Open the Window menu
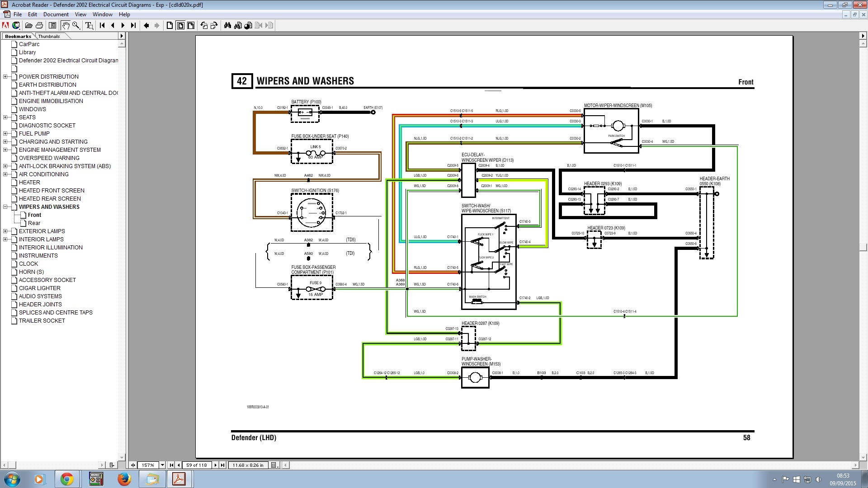 [103, 14]
